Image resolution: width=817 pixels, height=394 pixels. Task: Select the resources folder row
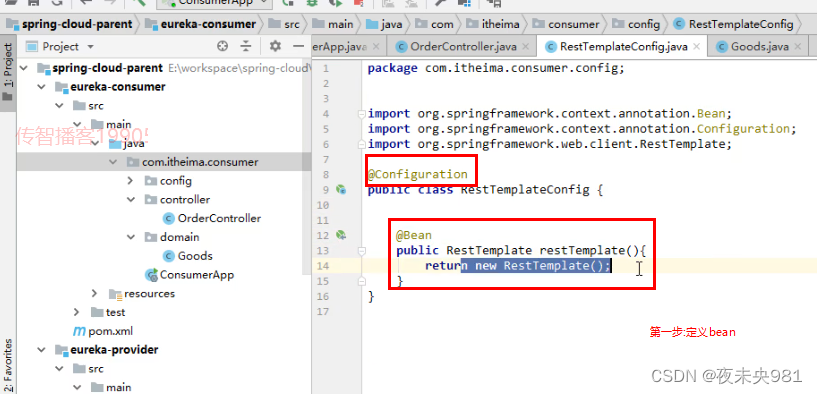click(164, 293)
